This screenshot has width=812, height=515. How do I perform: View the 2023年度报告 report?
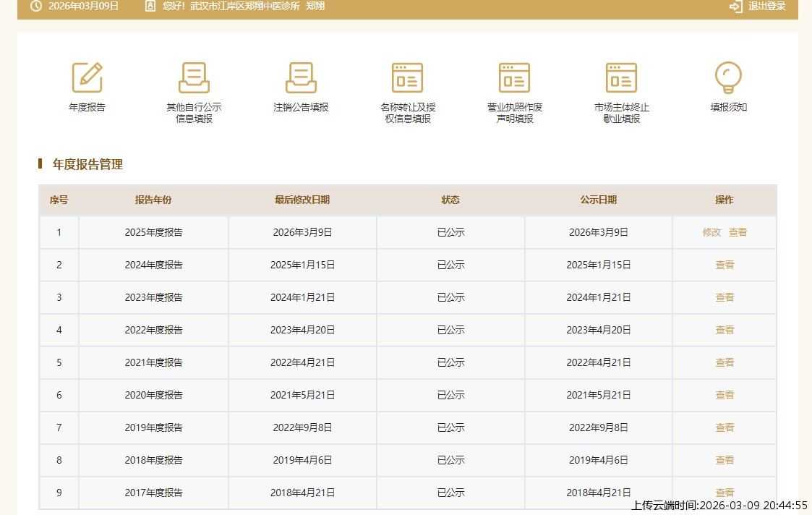[x=725, y=297]
